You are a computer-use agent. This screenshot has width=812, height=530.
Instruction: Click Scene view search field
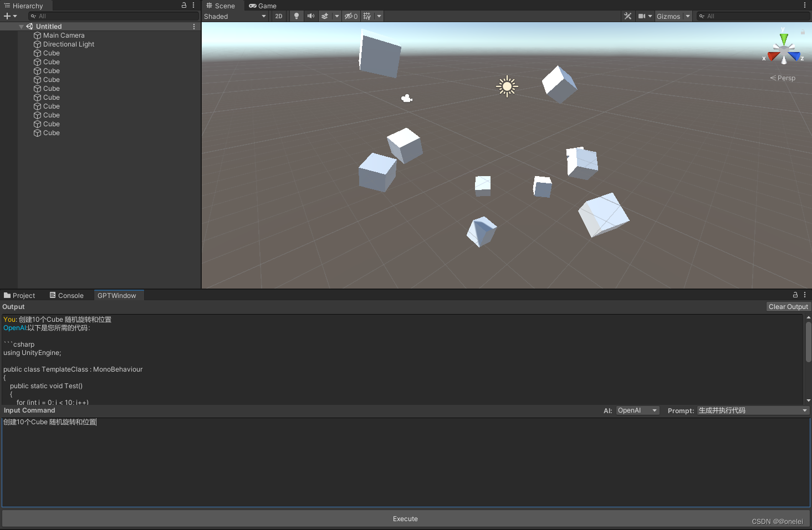(x=753, y=16)
